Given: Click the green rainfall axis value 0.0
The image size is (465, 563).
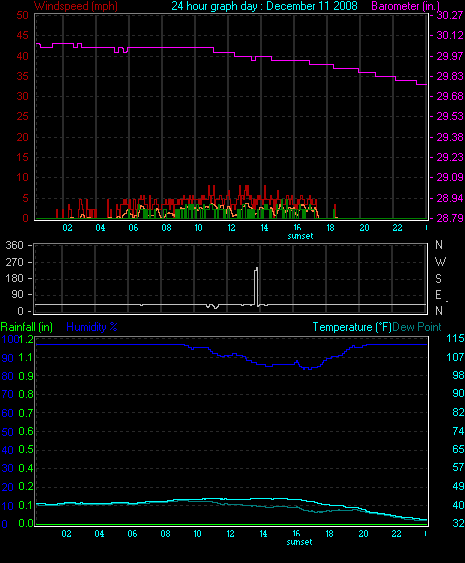Looking at the screenshot, I should pos(26,524).
